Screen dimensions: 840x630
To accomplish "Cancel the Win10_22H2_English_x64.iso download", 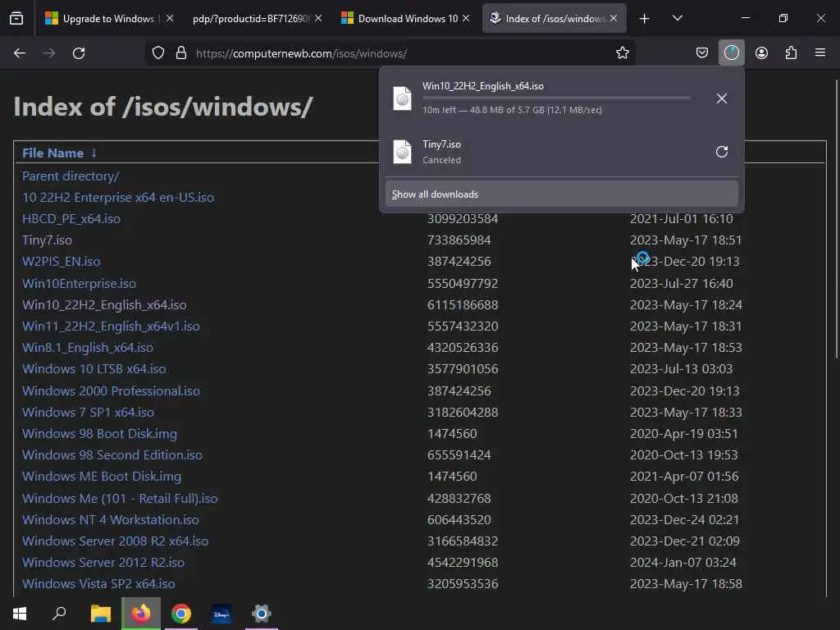I will pyautogui.click(x=722, y=98).
